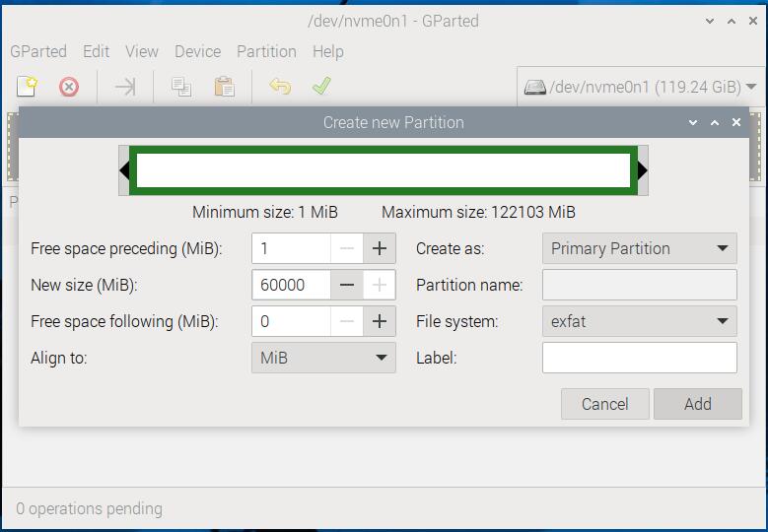
Task: Minimize the Create new Partition dialog
Action: (x=693, y=122)
